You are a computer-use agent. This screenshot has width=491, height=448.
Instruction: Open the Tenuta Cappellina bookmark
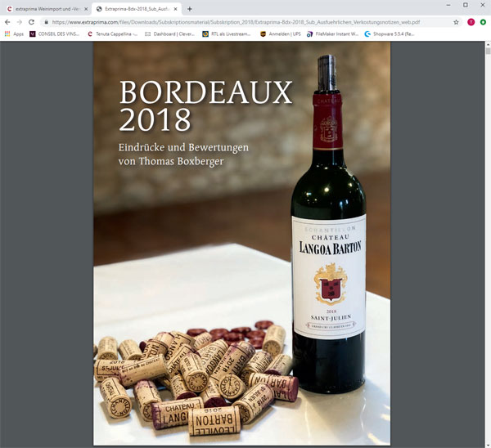[x=112, y=34]
